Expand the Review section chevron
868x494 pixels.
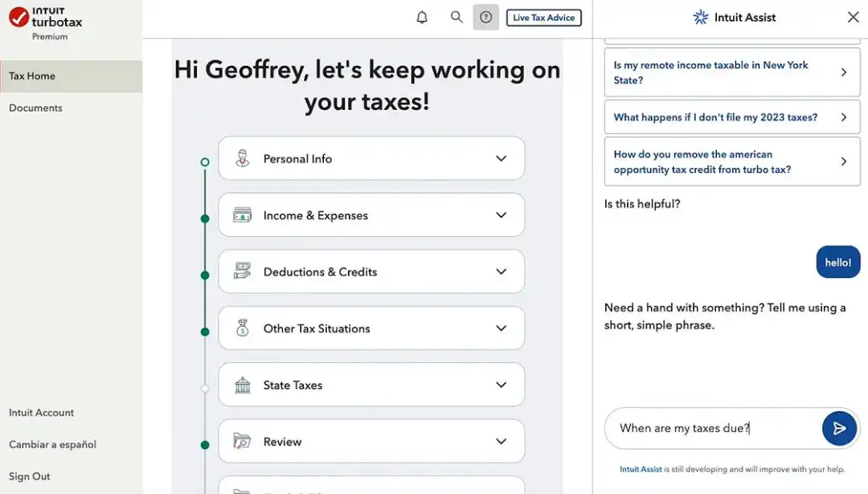click(x=501, y=441)
